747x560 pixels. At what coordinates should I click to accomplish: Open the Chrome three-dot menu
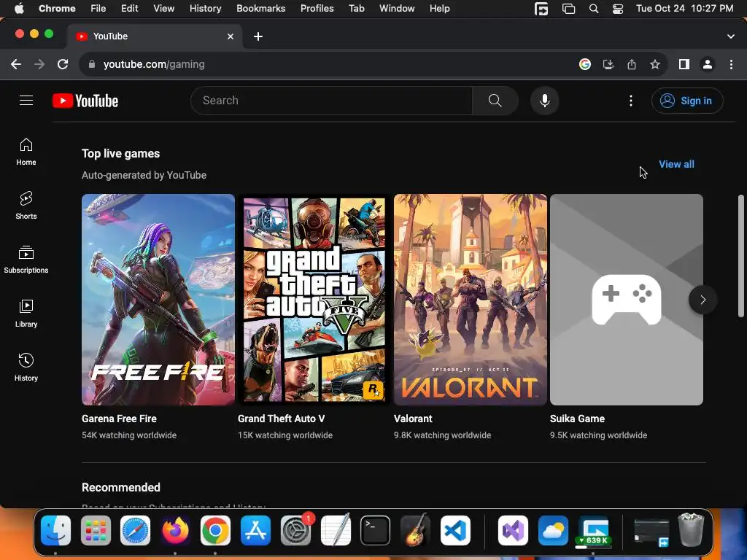click(731, 64)
